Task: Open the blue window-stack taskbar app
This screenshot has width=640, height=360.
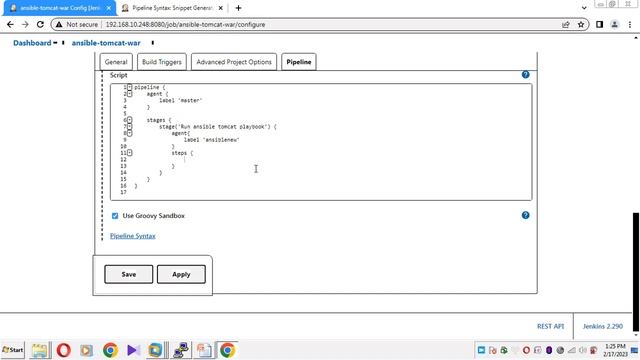Action: (156, 350)
